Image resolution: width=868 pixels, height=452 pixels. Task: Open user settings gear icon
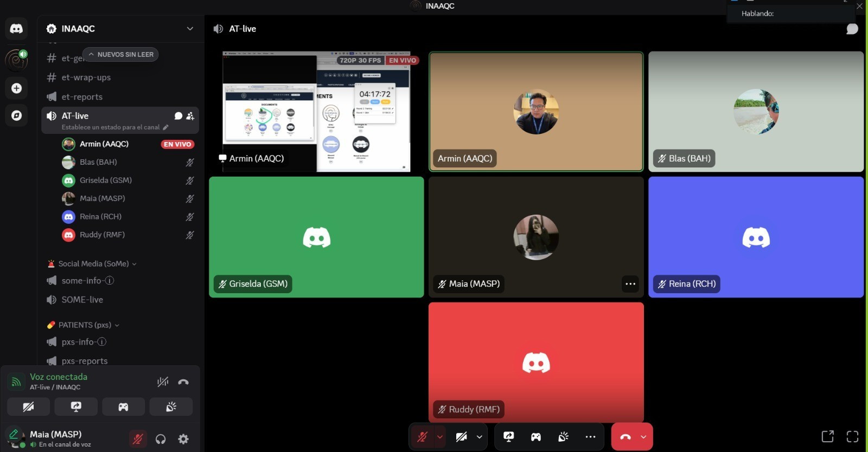(183, 439)
